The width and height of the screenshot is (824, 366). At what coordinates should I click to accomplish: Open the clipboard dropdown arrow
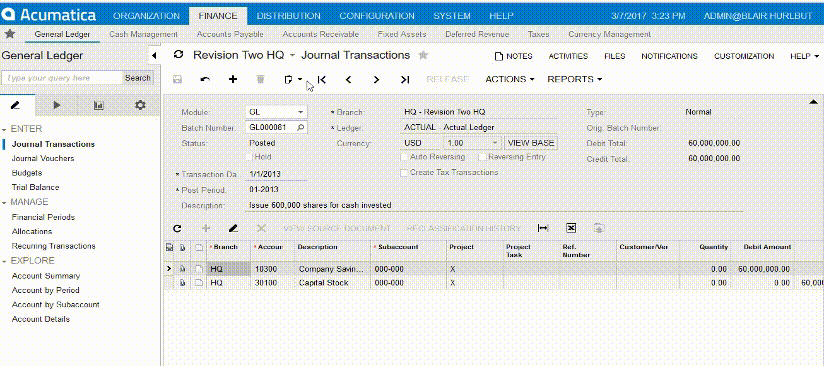(x=300, y=79)
